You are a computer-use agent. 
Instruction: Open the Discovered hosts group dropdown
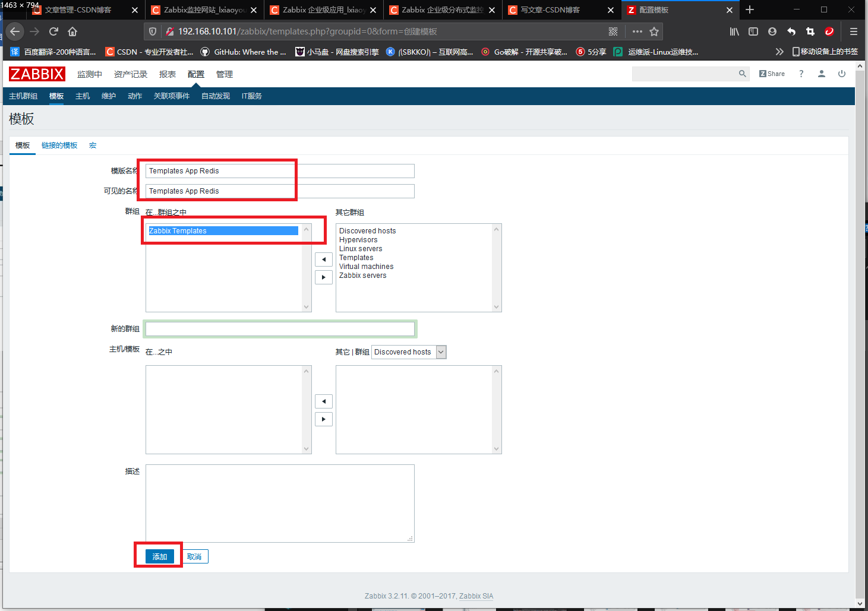coord(409,352)
